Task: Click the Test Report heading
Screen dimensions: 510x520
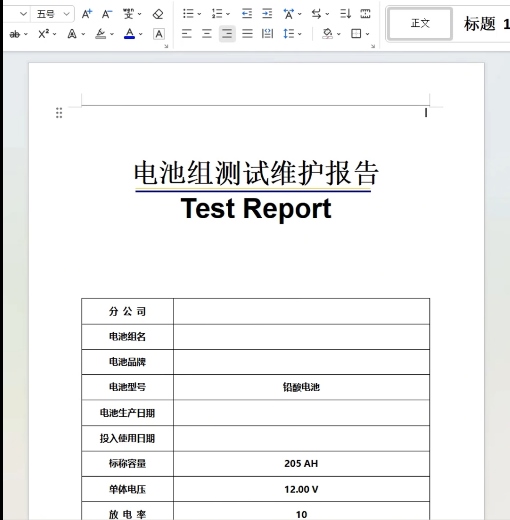Action: click(256, 209)
